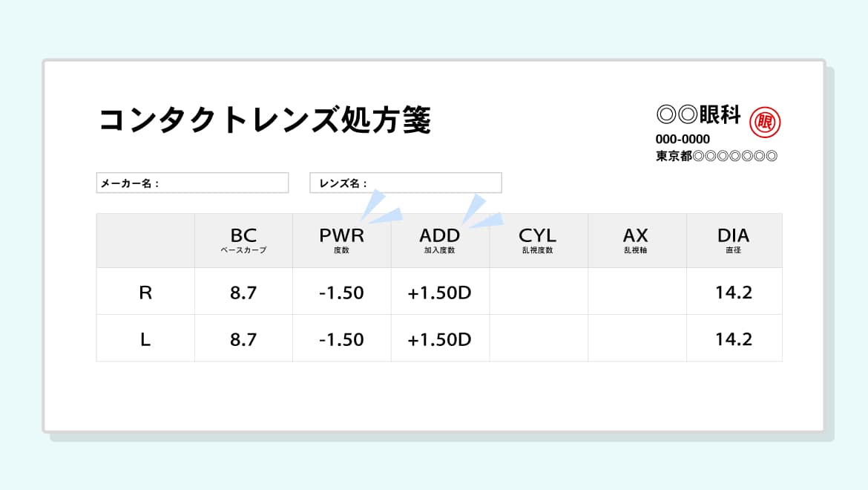Click the CYL 乱視度数 column header

tap(538, 241)
